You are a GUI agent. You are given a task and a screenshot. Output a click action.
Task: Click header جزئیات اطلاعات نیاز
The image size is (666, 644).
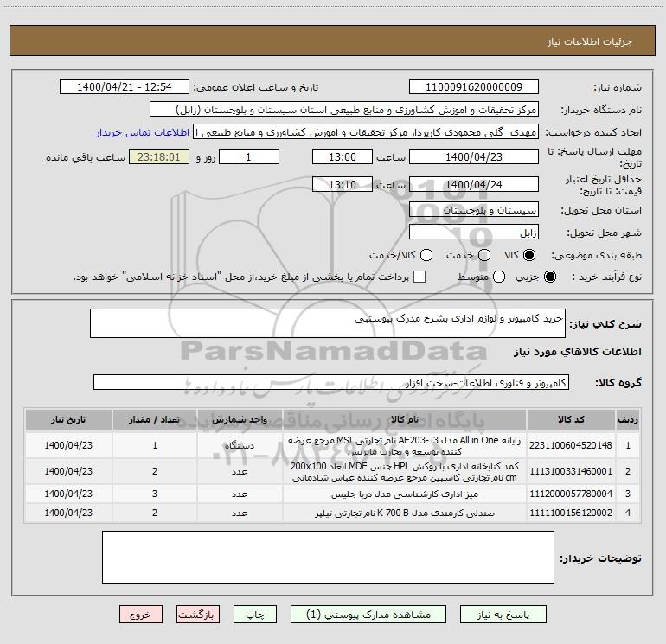coord(590,41)
